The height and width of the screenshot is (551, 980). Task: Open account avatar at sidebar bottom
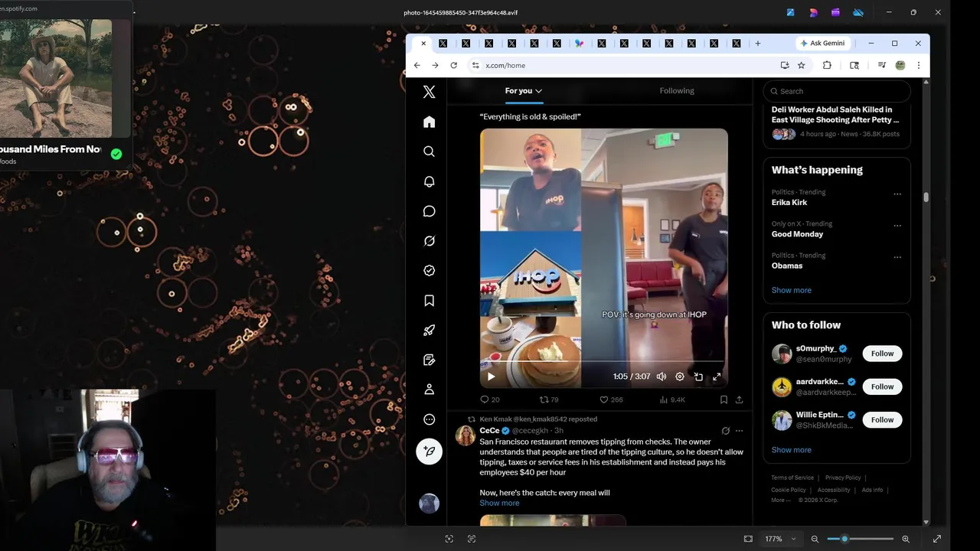(429, 503)
